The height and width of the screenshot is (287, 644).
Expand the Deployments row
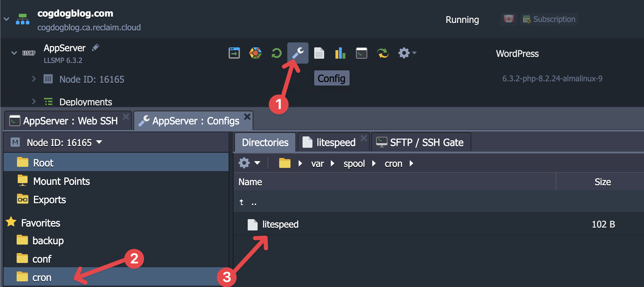pos(34,101)
